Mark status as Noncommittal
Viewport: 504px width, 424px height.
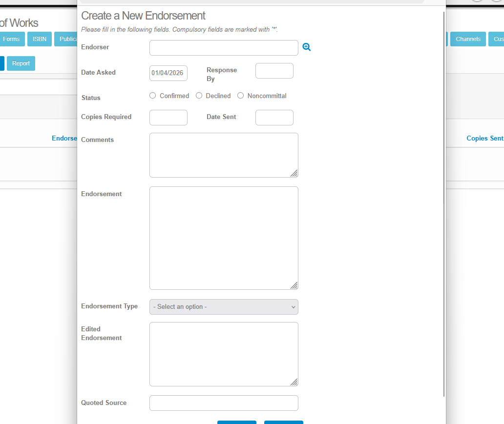(241, 96)
